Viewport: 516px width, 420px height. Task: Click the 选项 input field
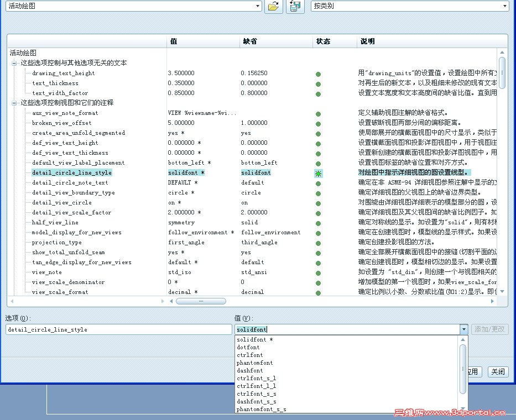(x=119, y=329)
